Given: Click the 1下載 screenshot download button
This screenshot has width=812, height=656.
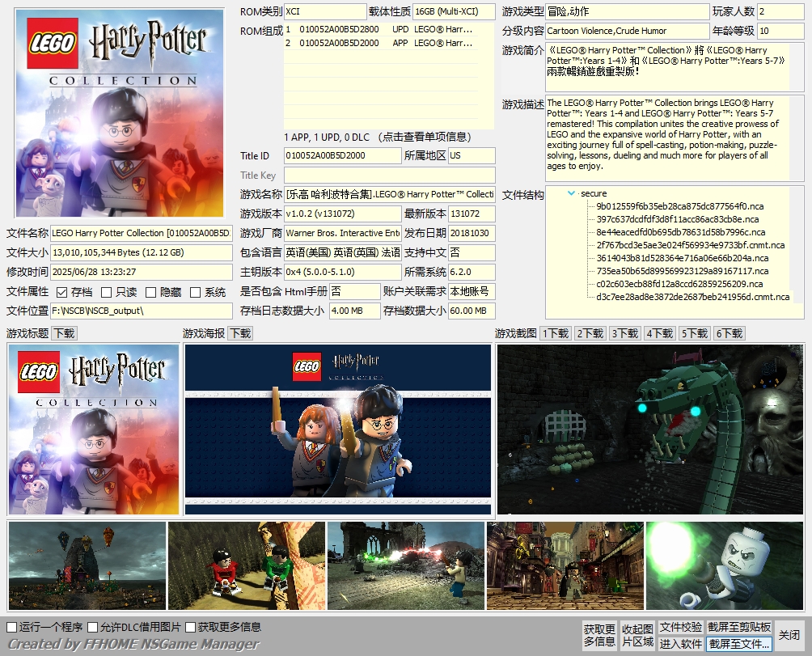Looking at the screenshot, I should 556,333.
